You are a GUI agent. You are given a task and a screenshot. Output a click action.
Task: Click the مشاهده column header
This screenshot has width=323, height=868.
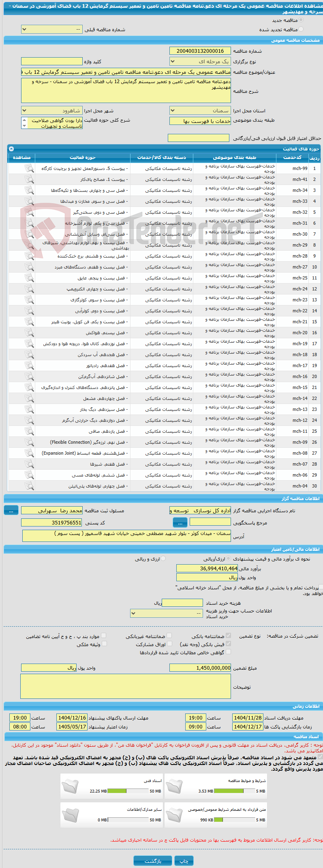(21, 157)
